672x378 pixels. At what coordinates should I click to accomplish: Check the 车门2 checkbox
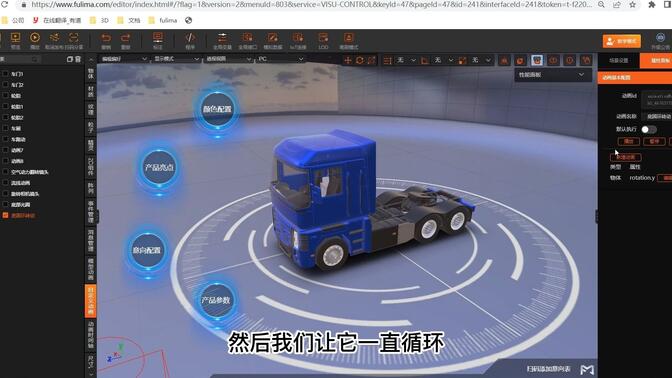6,85
